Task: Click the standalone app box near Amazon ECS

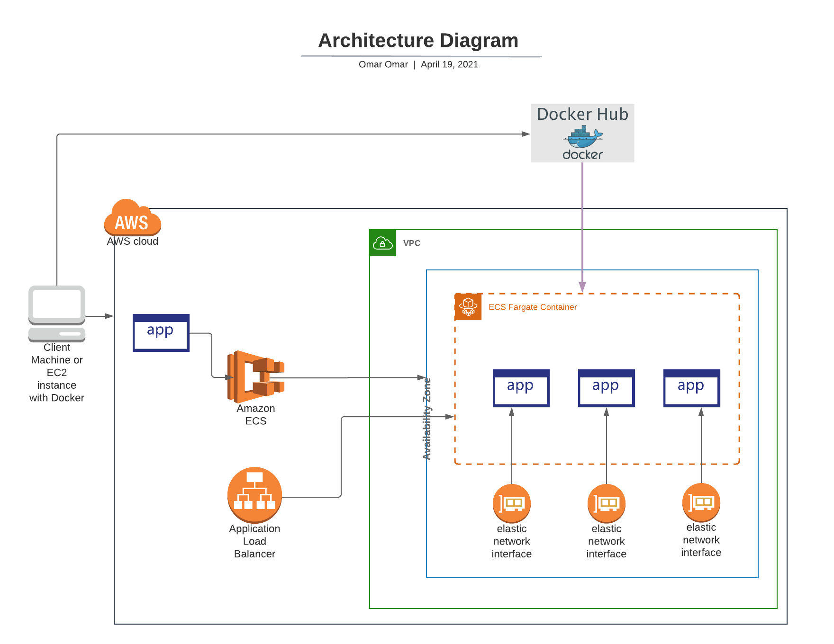Action: (161, 332)
